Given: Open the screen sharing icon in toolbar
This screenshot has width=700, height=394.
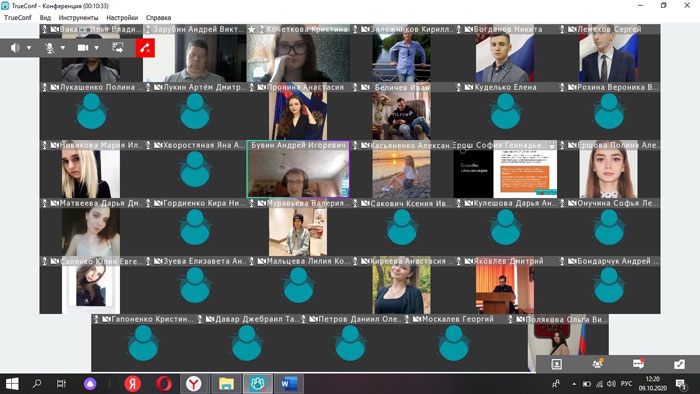Looking at the screenshot, I should coord(118,48).
